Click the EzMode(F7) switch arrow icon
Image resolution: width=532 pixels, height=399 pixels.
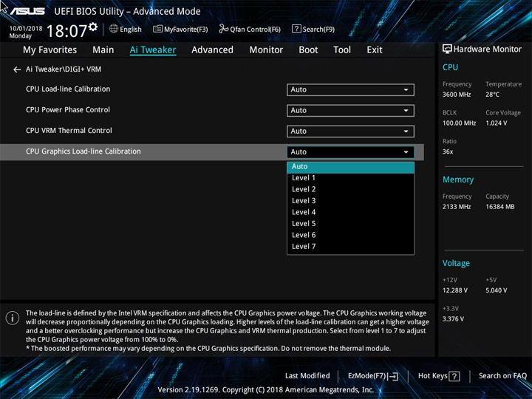[393, 376]
